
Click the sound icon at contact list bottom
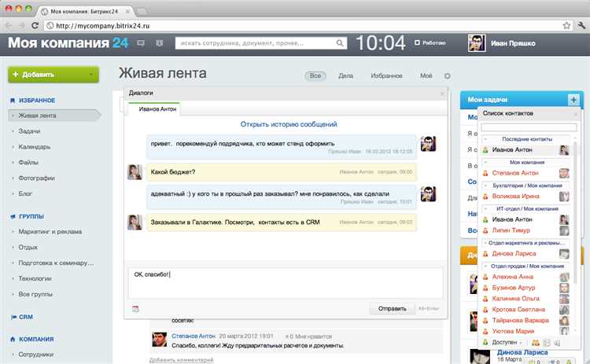click(x=557, y=343)
